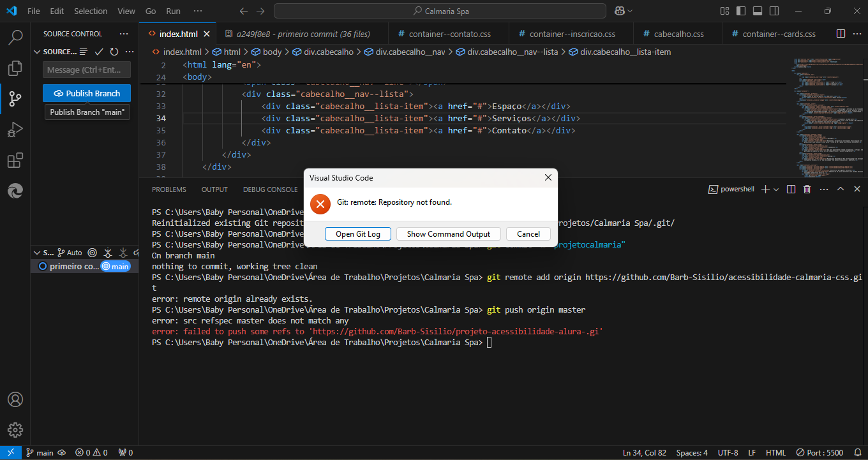This screenshot has width=868, height=460.
Task: Refresh the source control repository
Action: 114,52
